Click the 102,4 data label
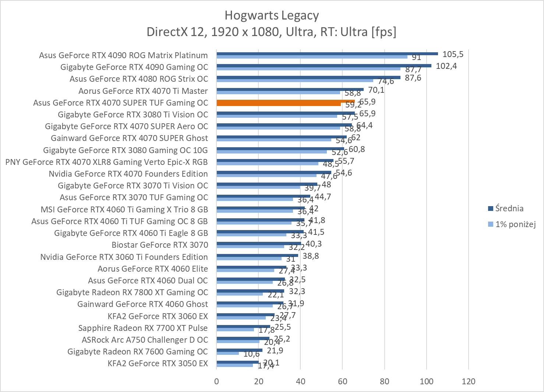 pos(446,66)
